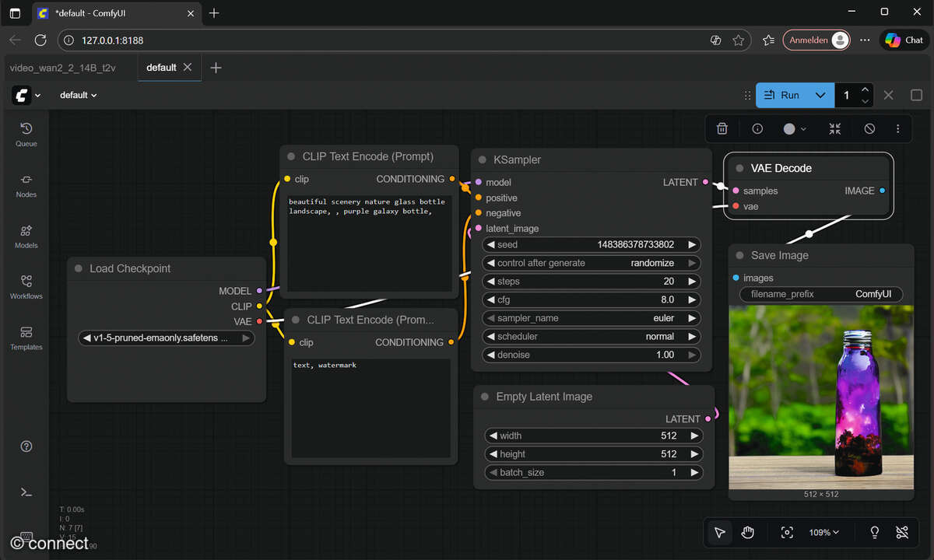Image resolution: width=934 pixels, height=560 pixels.
Task: Open the Nodes library sidebar icon
Action: [x=26, y=185]
